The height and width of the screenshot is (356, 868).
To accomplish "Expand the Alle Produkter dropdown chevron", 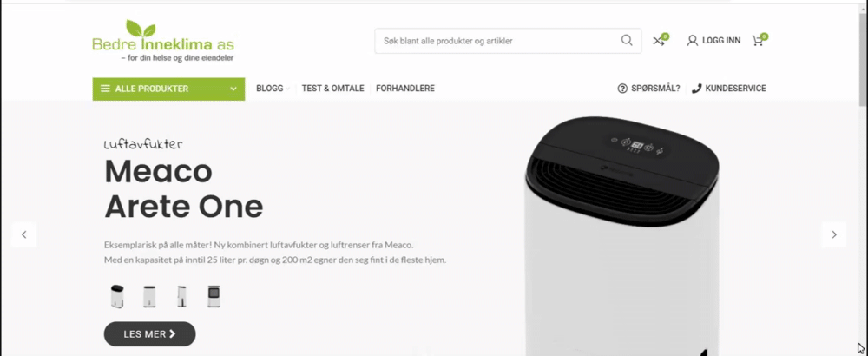I will [233, 89].
